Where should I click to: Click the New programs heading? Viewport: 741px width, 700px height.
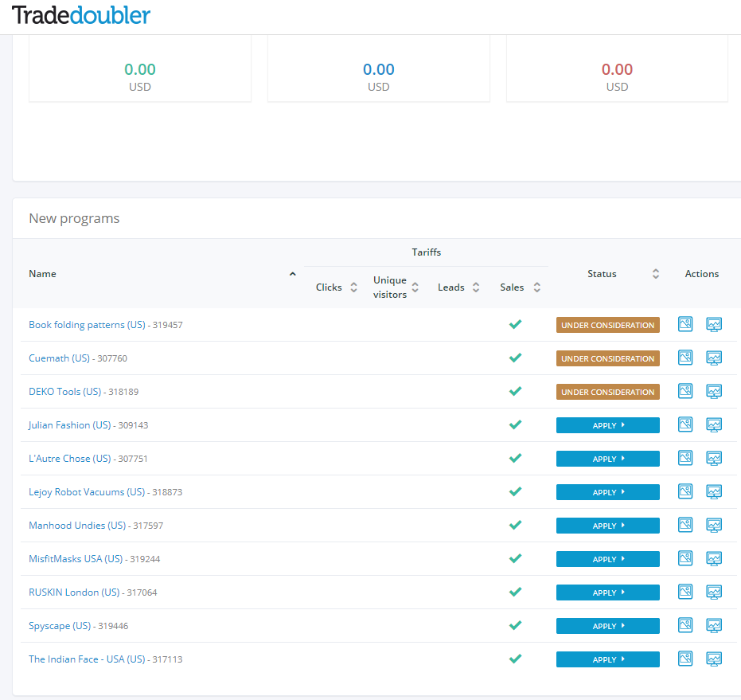74,218
